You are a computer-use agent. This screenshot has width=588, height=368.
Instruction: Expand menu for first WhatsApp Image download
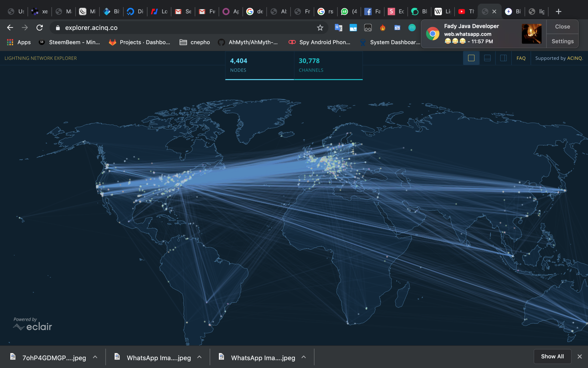(x=200, y=357)
